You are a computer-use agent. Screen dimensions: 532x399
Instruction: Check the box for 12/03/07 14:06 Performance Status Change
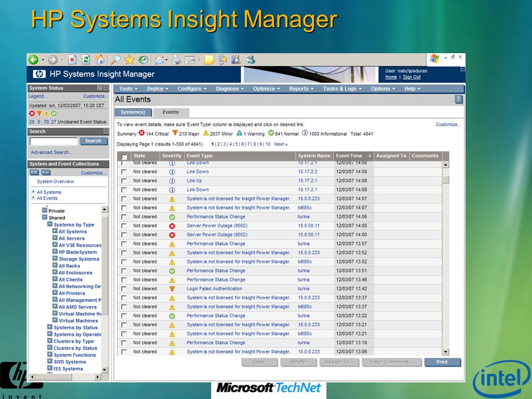click(124, 217)
